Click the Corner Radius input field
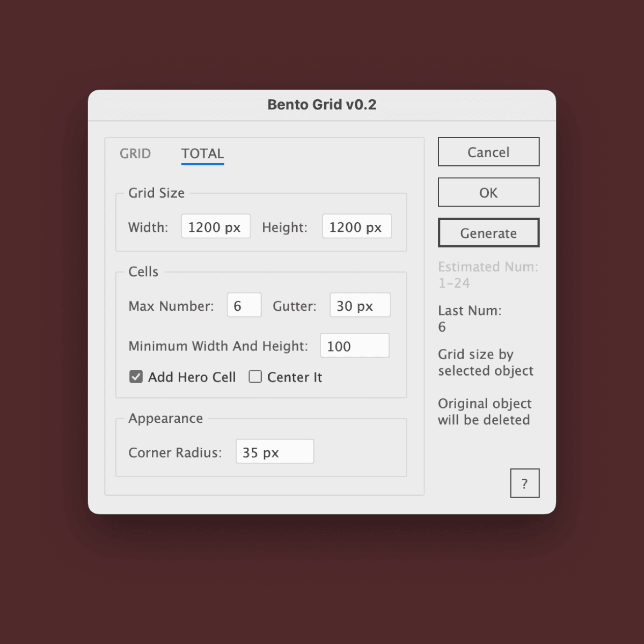Viewport: 644px width, 644px height. 274,452
